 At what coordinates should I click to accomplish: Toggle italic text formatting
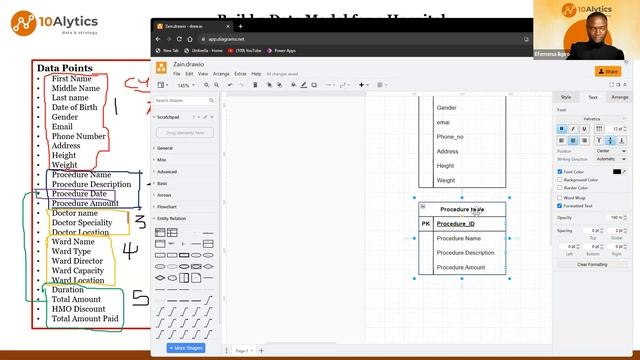pyautogui.click(x=573, y=129)
